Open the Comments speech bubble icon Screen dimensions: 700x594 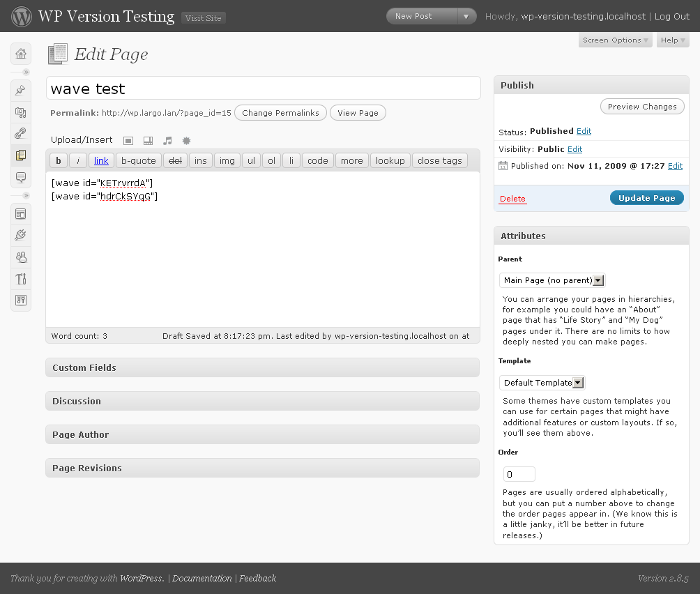(20, 177)
